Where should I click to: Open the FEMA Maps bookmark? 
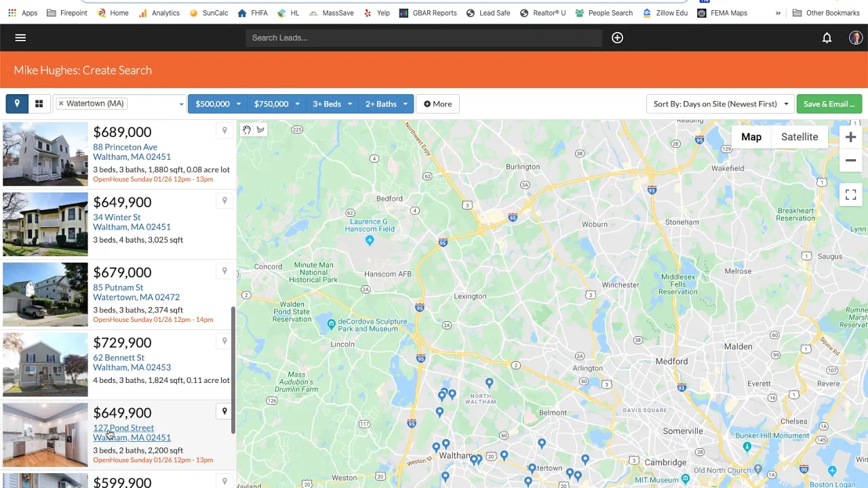722,13
